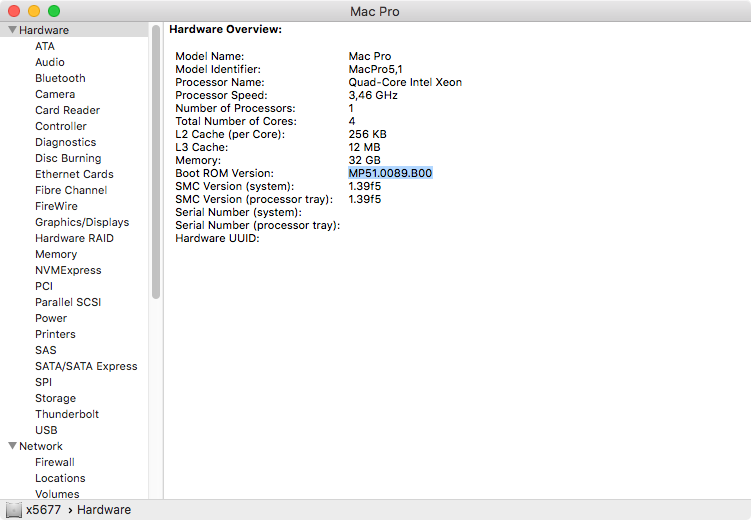The image size is (751, 520).
Task: Click x5677 in the path bar
Action: (44, 510)
